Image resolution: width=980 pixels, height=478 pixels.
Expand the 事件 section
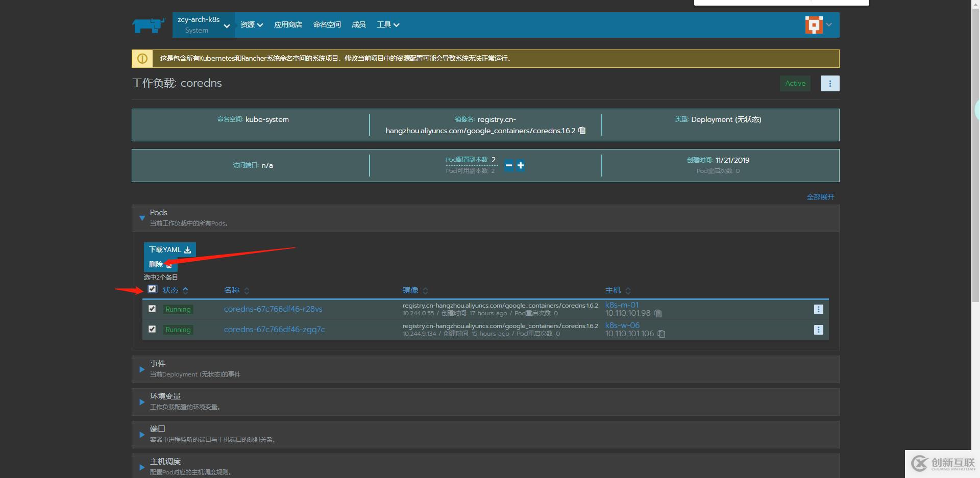coord(142,369)
